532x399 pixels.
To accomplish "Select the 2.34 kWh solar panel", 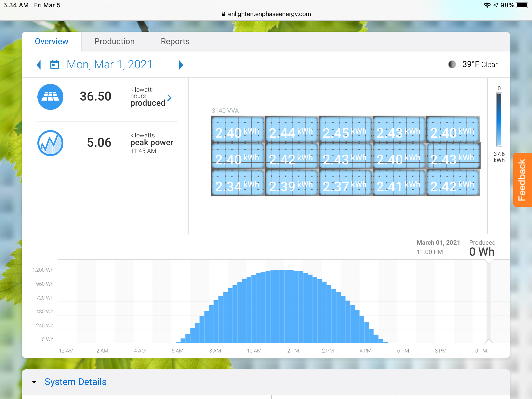I will 238,183.
